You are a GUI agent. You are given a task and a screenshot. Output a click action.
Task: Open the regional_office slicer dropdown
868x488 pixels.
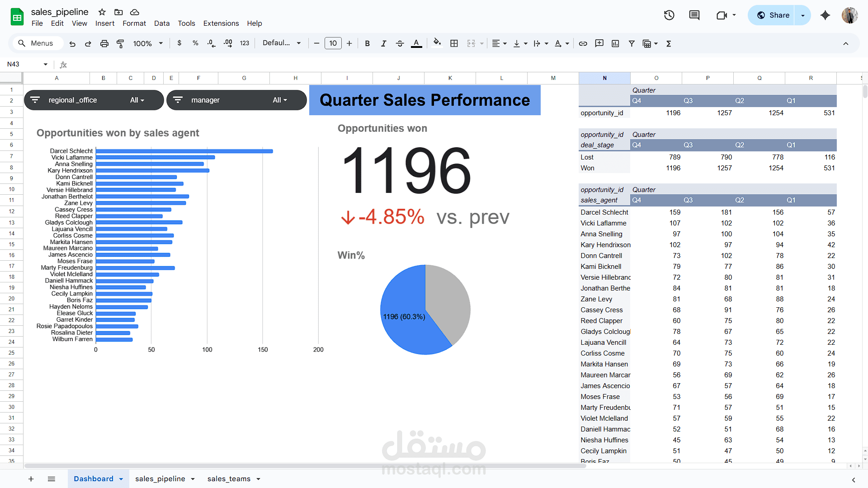tap(137, 100)
